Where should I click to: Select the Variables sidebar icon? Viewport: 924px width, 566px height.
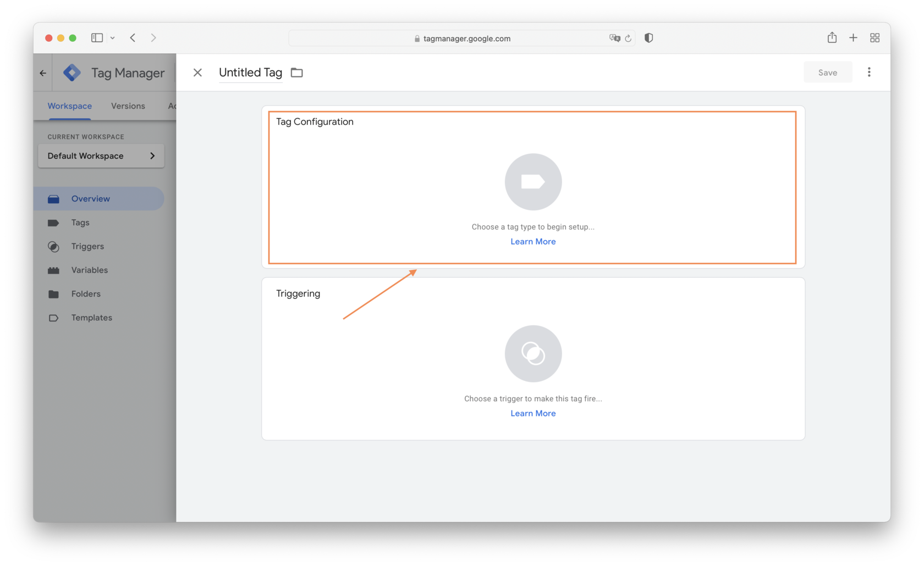[53, 270]
